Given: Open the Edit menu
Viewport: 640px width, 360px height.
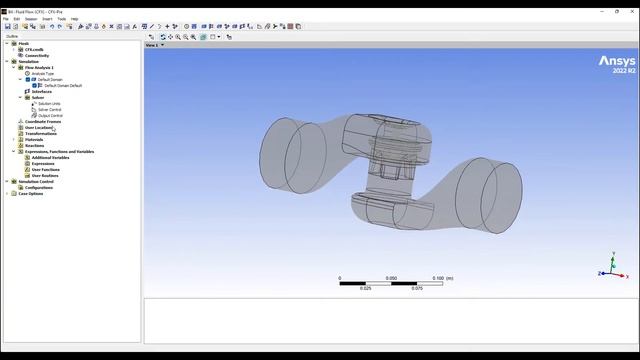Looking at the screenshot, I should [17, 19].
